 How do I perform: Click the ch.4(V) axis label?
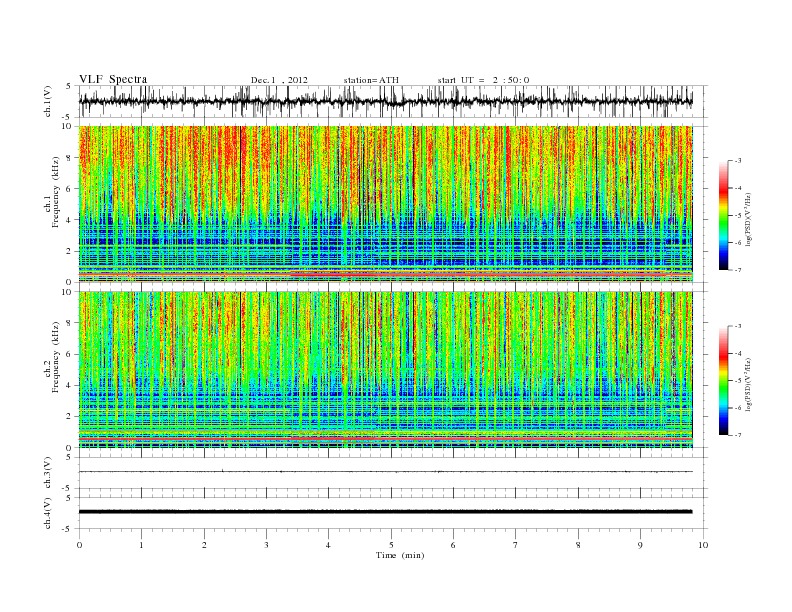click(48, 513)
